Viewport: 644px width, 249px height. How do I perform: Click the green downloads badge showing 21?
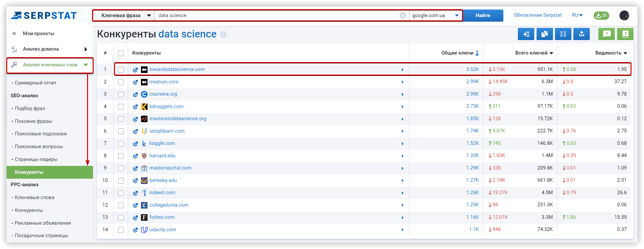click(x=601, y=15)
